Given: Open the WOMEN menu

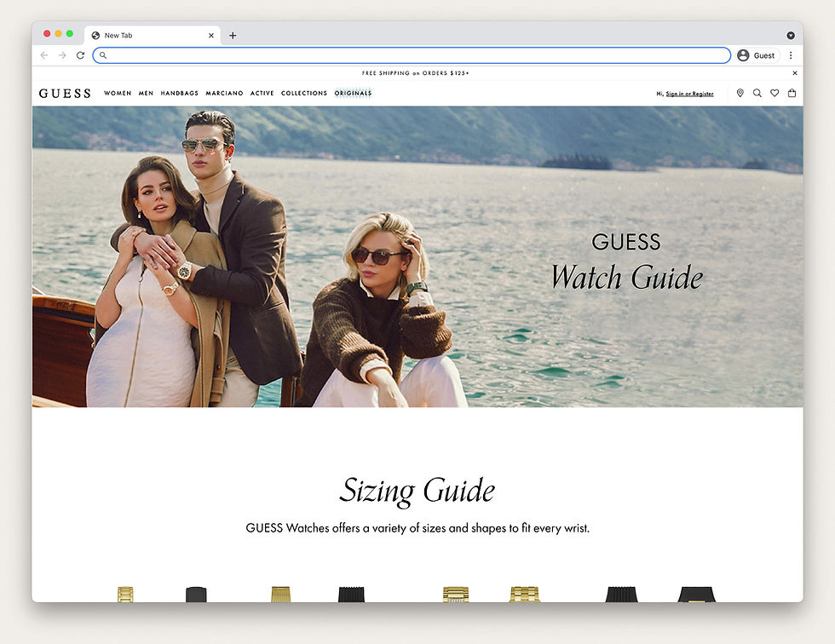Looking at the screenshot, I should tap(118, 93).
